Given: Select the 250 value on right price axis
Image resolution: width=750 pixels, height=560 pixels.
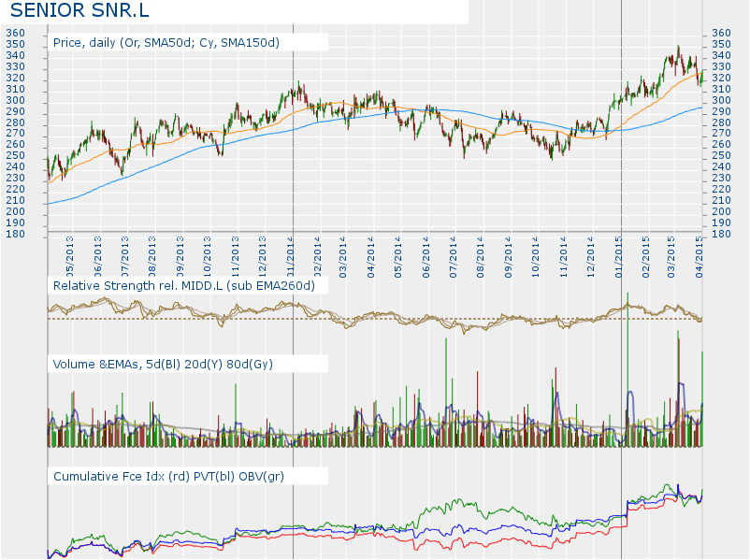Looking at the screenshot, I should (721, 156).
